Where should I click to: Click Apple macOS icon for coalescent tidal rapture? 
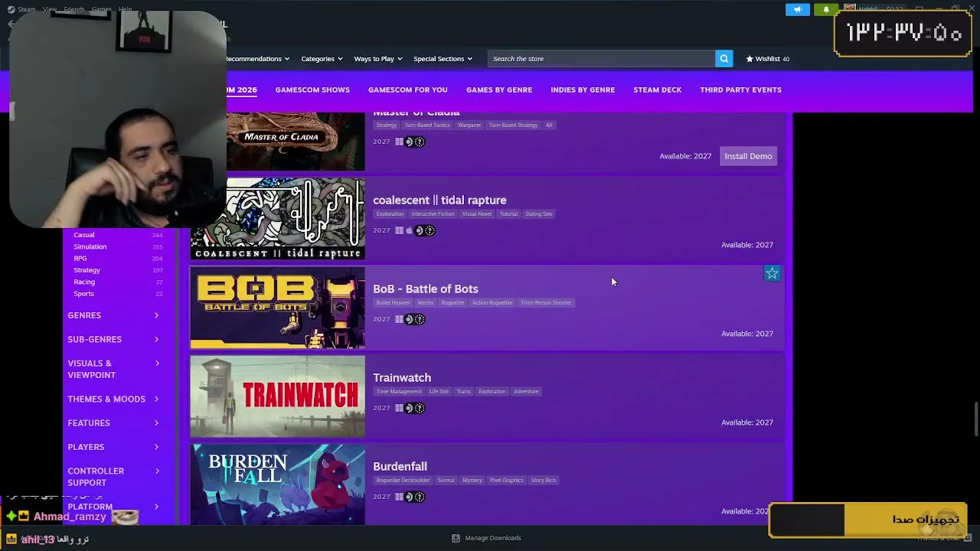409,230
